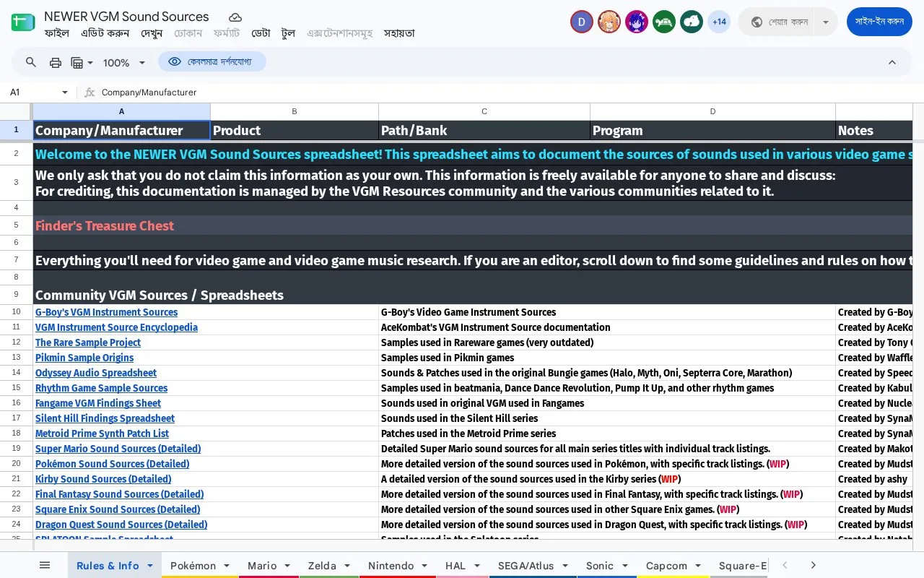Open the Kirby Sound Sources (Detailed) link
This screenshot has height=578, width=924.
point(103,479)
